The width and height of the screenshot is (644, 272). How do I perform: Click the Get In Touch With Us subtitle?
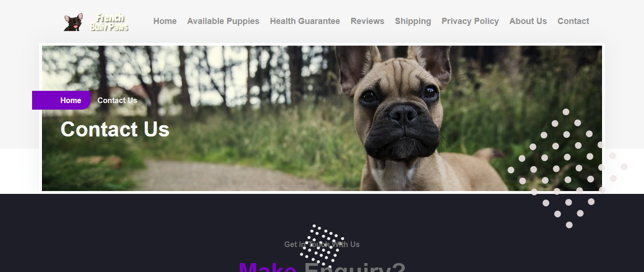[x=322, y=244]
